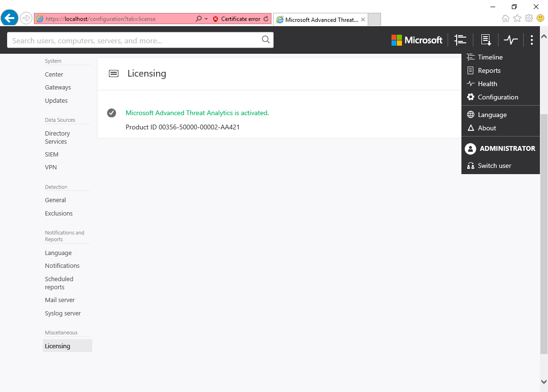The width and height of the screenshot is (548, 392).
Task: Close the Microsoft Advanced Threat tab
Action: (x=363, y=20)
